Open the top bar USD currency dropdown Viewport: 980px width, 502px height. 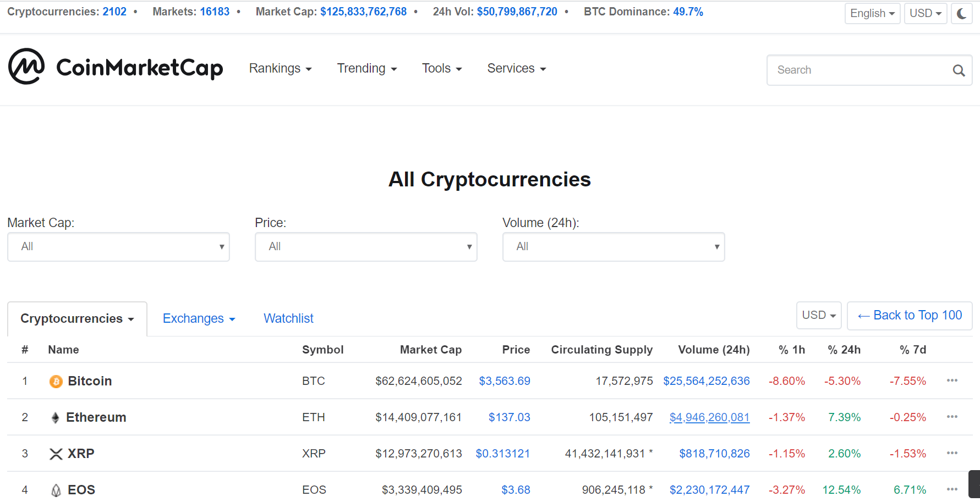926,13
